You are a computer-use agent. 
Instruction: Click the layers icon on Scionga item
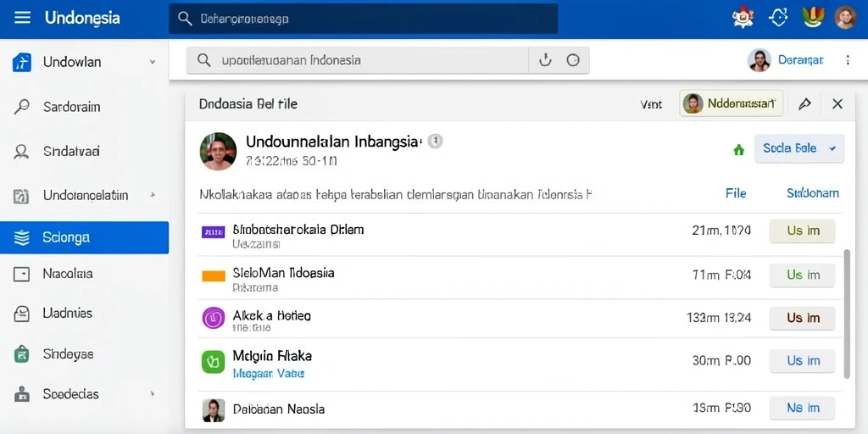pos(21,238)
